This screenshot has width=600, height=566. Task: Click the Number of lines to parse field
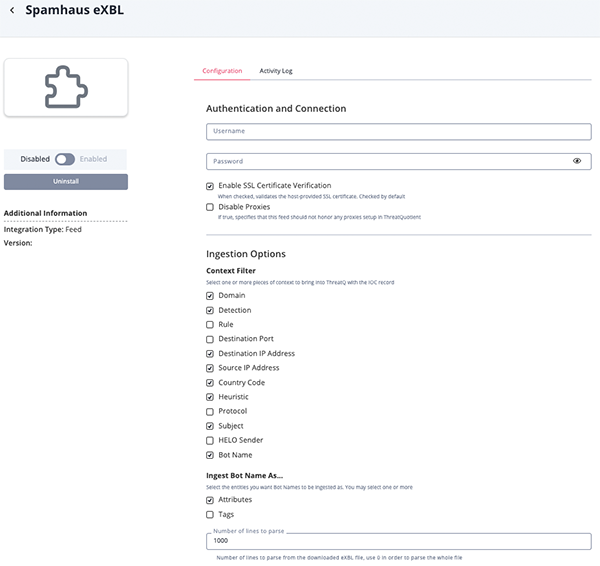[x=398, y=541]
